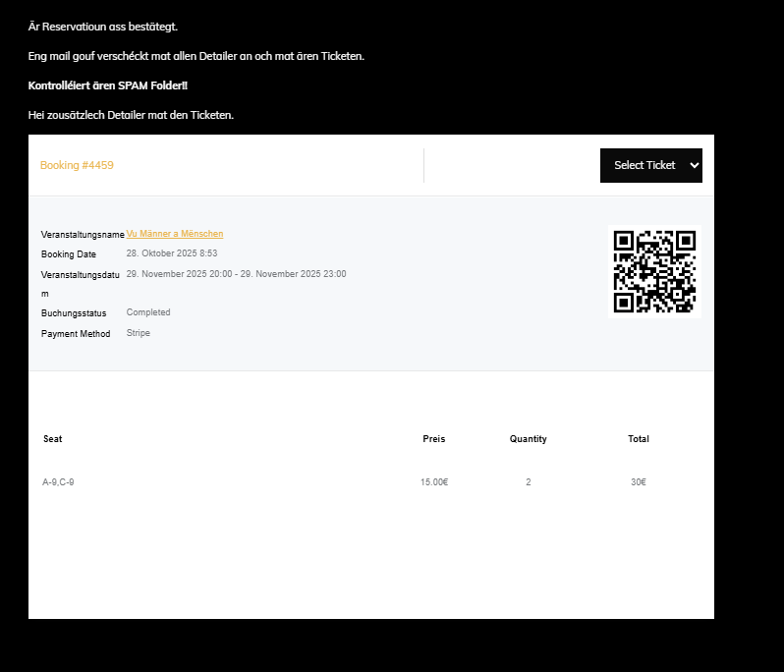This screenshot has height=672, width=784.
Task: Click the quantity value 2
Action: pos(529,482)
